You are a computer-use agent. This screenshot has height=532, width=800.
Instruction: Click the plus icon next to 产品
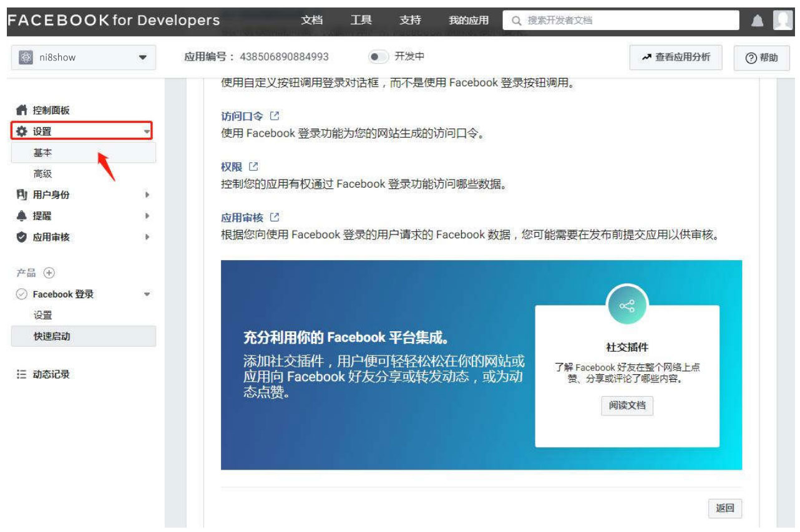coord(50,273)
